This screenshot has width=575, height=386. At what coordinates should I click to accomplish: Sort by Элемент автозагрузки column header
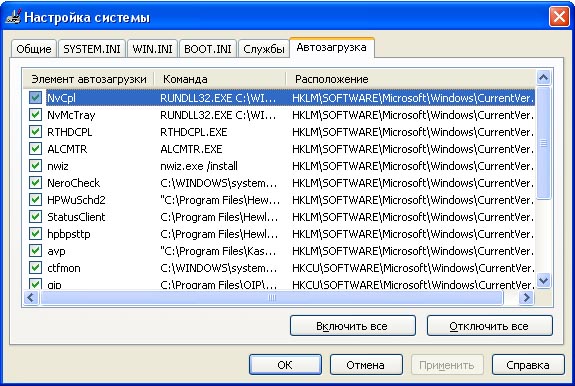pos(89,79)
